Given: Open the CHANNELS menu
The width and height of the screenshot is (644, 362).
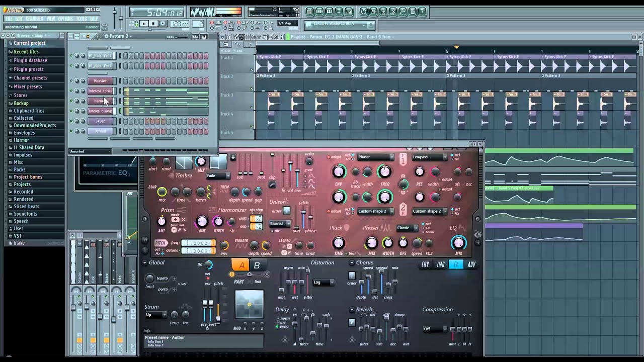Looking at the screenshot, I should pyautogui.click(x=34, y=19).
